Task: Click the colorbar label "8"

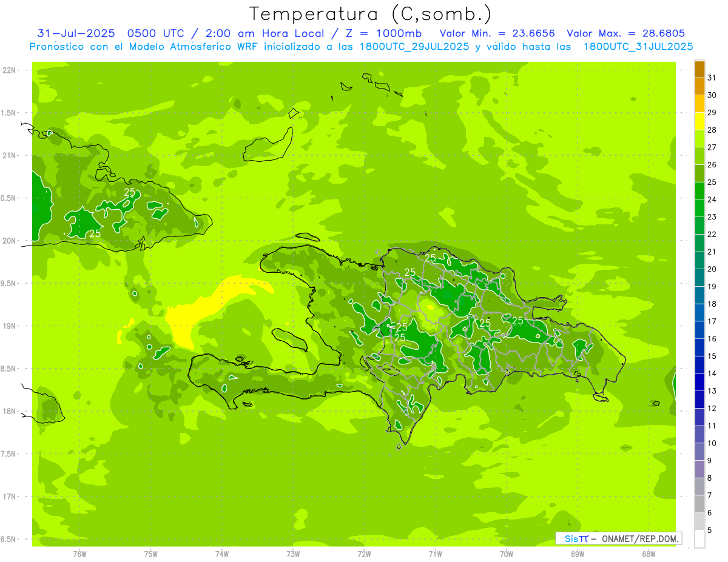Action: click(x=710, y=478)
